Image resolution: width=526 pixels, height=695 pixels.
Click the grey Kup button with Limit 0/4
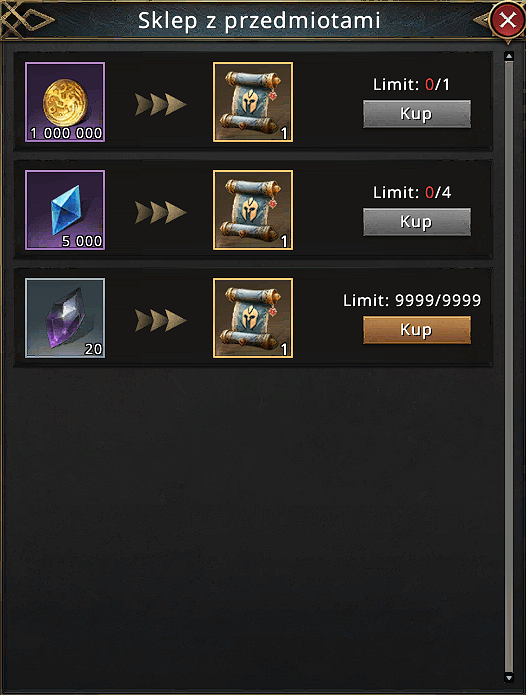coord(417,222)
